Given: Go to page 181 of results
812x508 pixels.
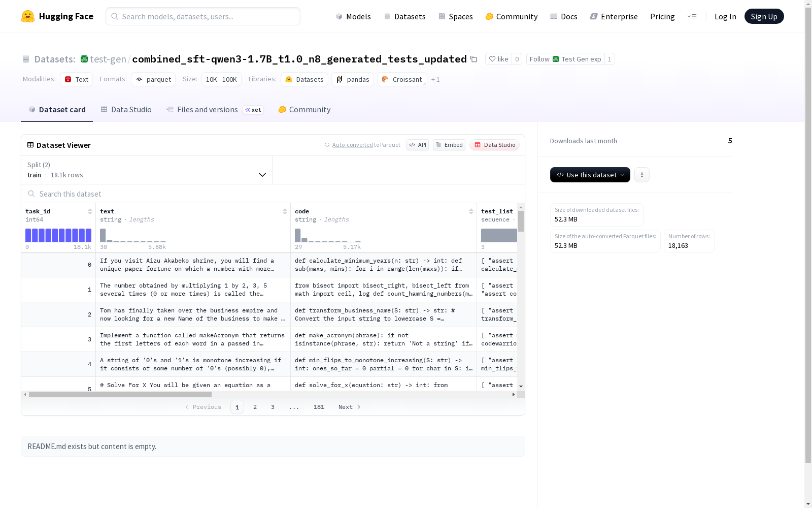Looking at the screenshot, I should (x=319, y=407).
